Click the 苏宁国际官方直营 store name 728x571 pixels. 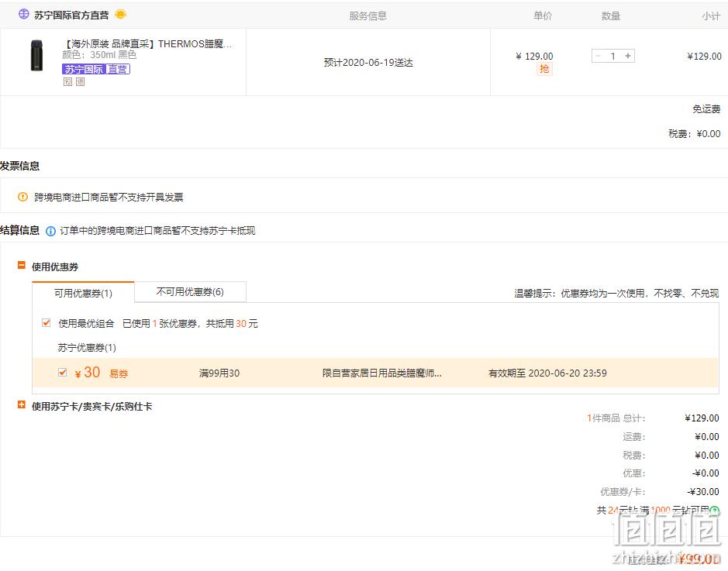(x=71, y=15)
